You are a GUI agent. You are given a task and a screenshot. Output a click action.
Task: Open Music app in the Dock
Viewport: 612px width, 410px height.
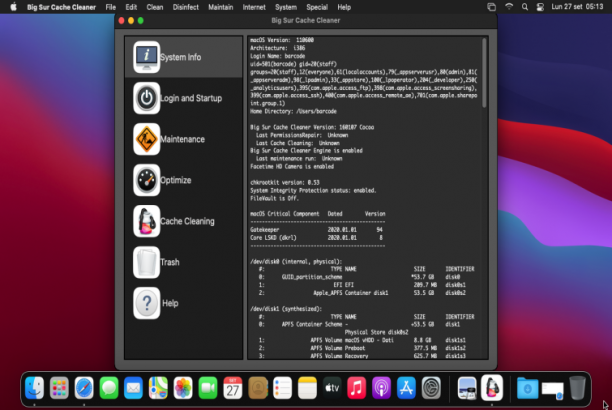click(x=356, y=388)
